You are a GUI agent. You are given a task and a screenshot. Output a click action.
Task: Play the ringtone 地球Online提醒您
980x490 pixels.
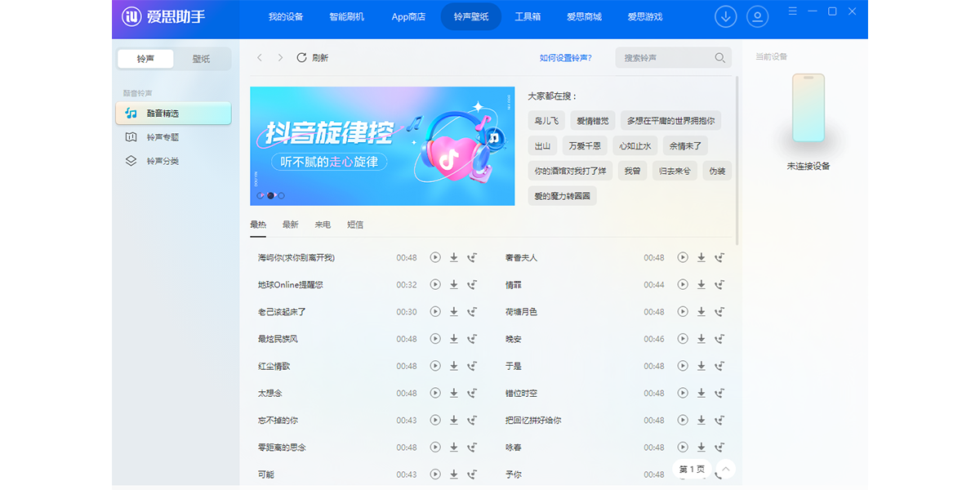point(435,284)
